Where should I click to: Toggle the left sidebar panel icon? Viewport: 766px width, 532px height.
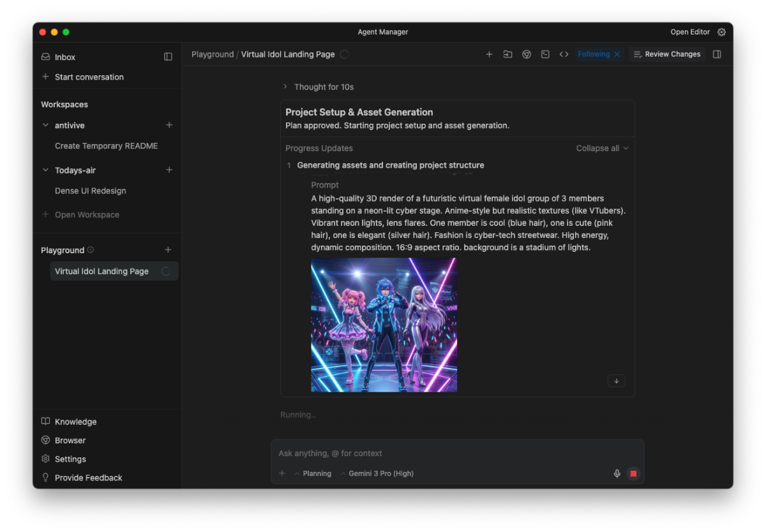point(168,57)
